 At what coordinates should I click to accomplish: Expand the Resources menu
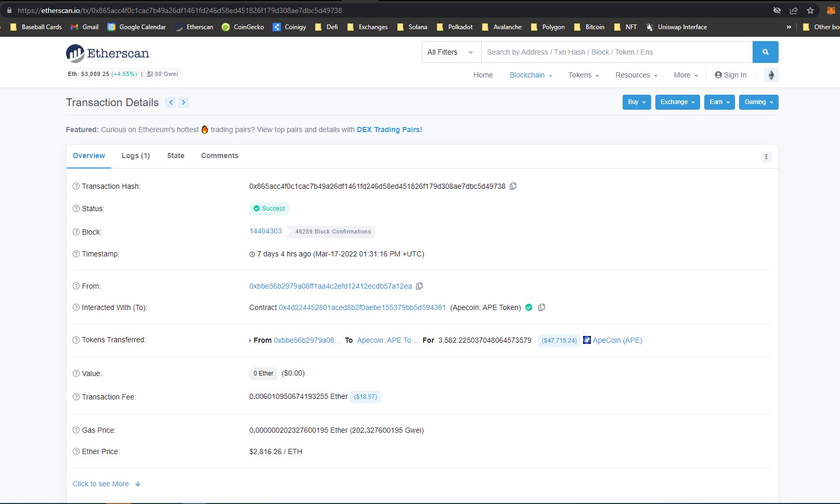tap(636, 75)
